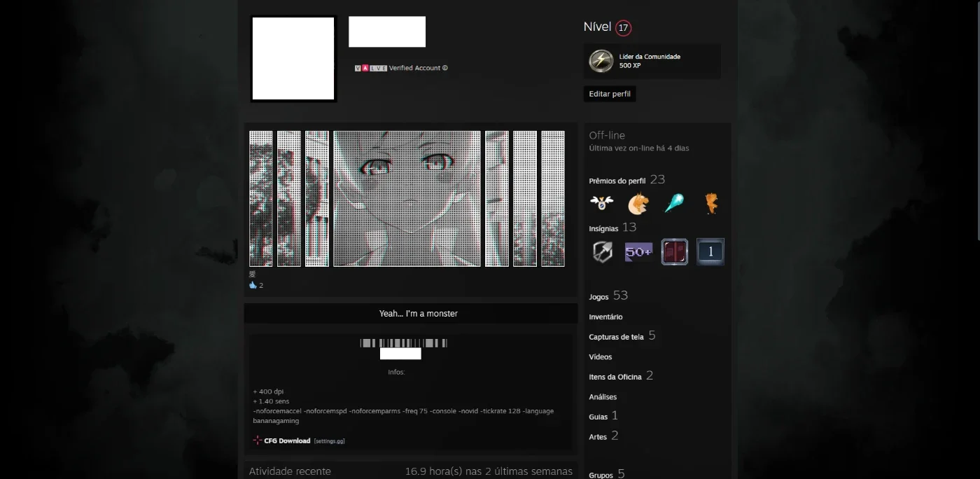Open the first narrow artwork strip
The height and width of the screenshot is (479, 980).
[261, 198]
